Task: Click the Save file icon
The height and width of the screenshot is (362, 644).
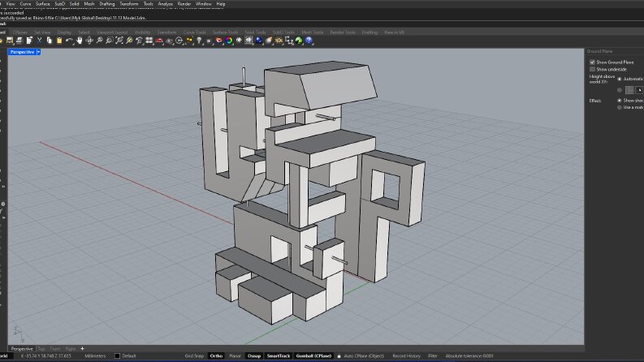Action: tap(10, 41)
